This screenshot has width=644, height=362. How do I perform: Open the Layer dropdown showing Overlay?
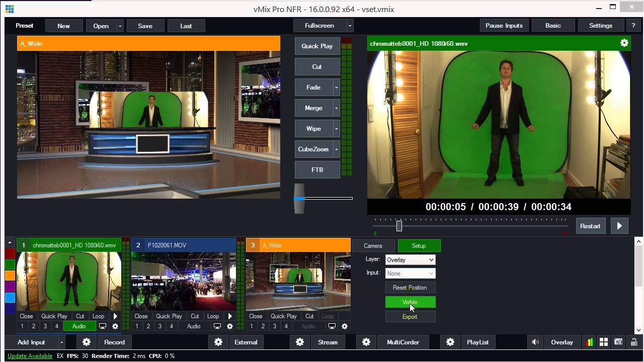pos(410,260)
